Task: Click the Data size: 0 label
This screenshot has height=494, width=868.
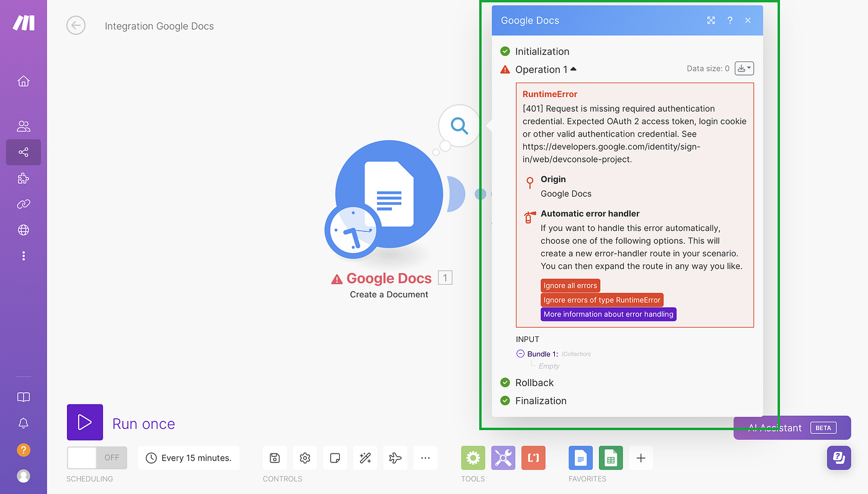Action: 708,69
